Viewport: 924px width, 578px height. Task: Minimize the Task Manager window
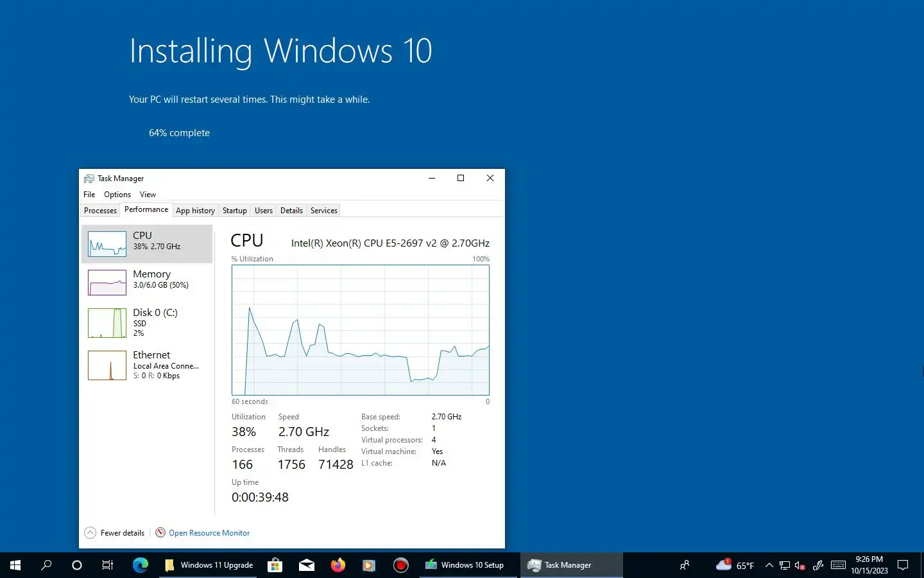432,179
